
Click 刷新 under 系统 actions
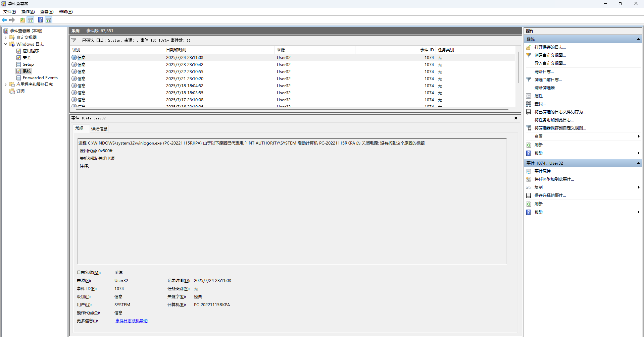(x=539, y=145)
